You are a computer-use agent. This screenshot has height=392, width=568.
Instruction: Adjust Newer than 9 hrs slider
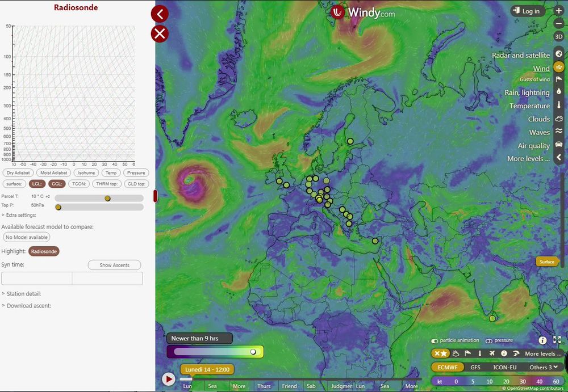coord(253,352)
